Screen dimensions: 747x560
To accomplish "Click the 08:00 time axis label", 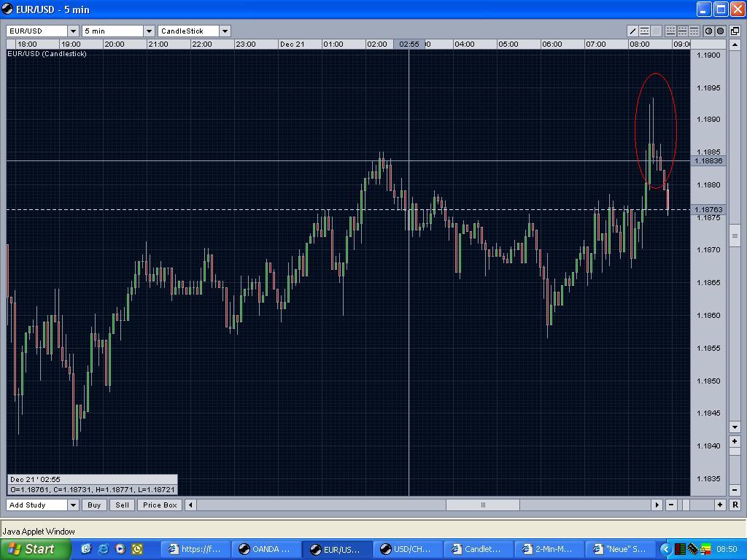I will tap(639, 44).
